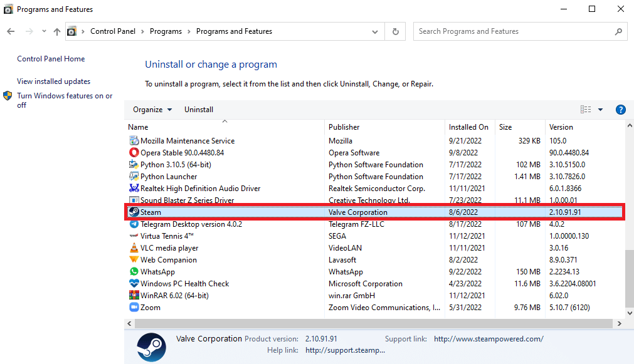Open the Organize dropdown menu
This screenshot has height=364, width=634.
tap(152, 110)
